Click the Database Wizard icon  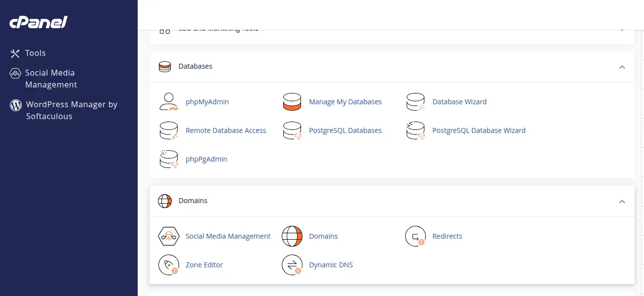tap(416, 102)
